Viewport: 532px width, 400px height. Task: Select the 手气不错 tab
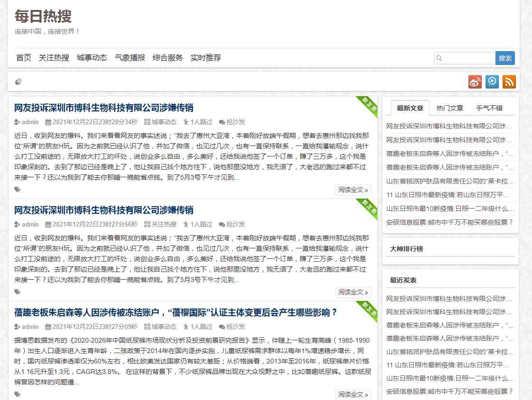(489, 108)
